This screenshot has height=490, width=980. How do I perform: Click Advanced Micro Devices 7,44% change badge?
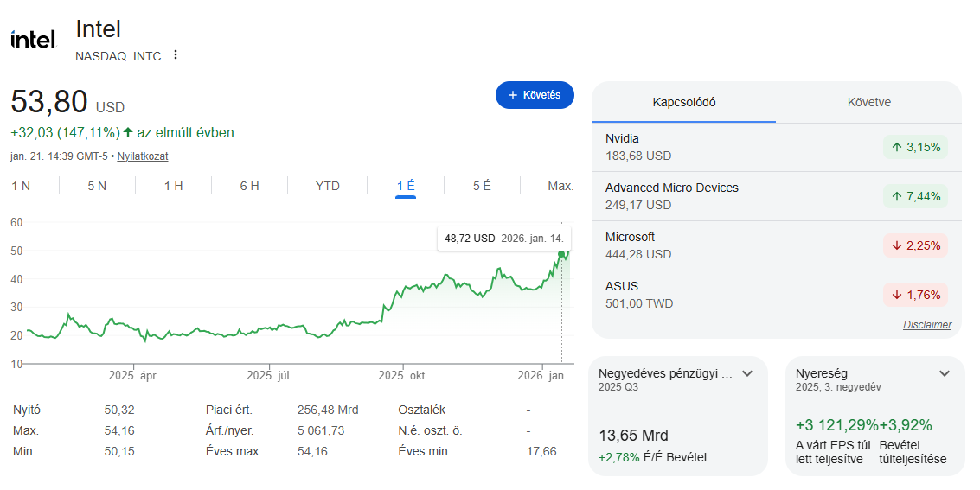point(915,196)
